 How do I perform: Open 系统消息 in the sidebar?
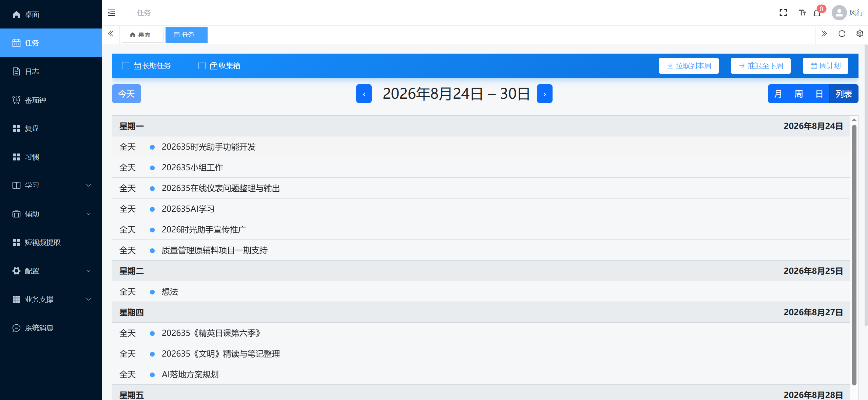(x=51, y=328)
